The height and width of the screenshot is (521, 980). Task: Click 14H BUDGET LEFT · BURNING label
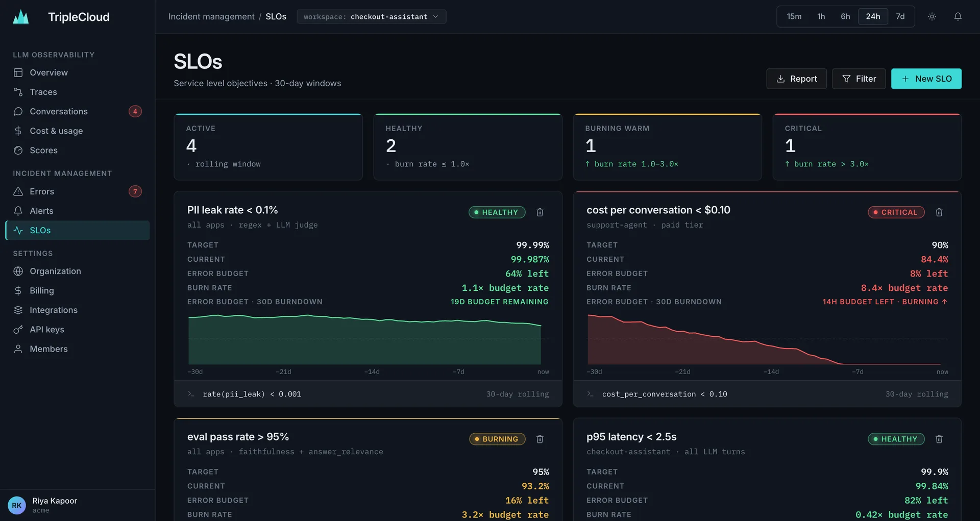(x=885, y=302)
